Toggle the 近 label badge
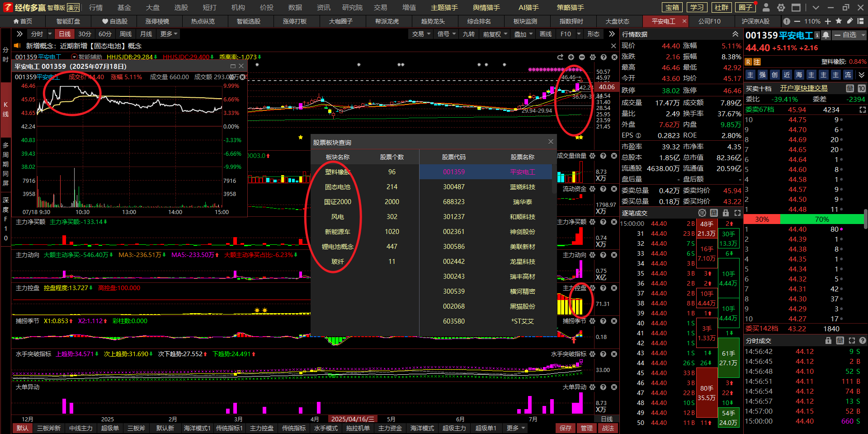Screen dimensions: 868x434 click(x=787, y=75)
